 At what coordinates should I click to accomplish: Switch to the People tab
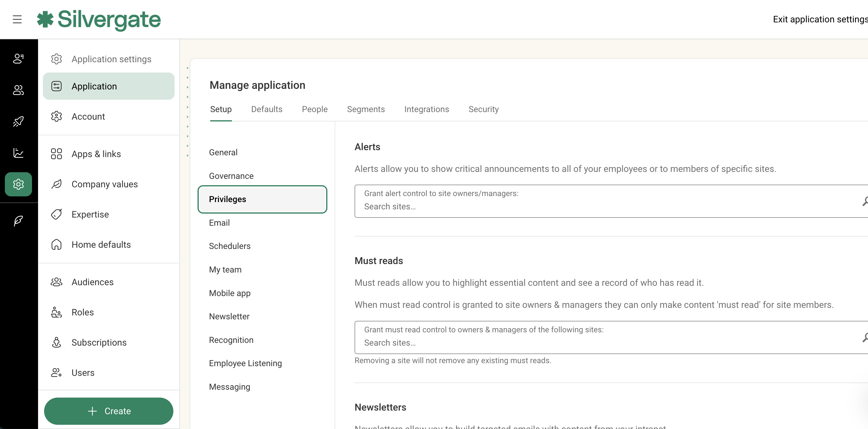point(315,109)
